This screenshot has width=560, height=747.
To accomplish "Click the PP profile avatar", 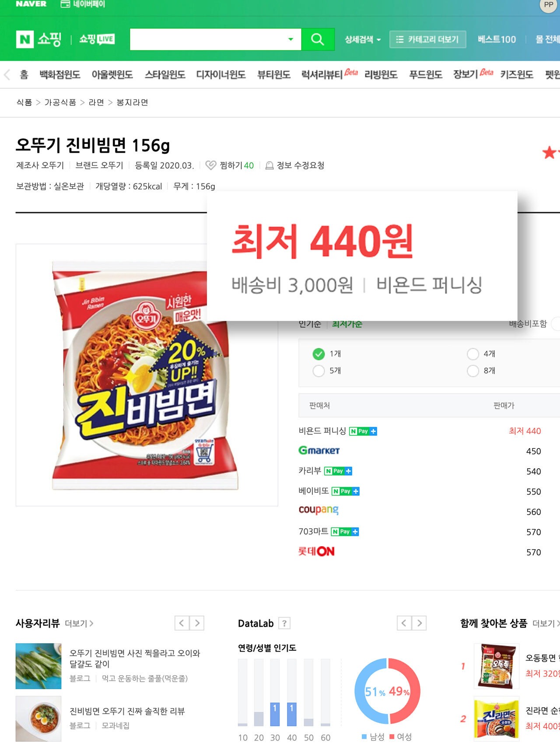I will pyautogui.click(x=548, y=5).
